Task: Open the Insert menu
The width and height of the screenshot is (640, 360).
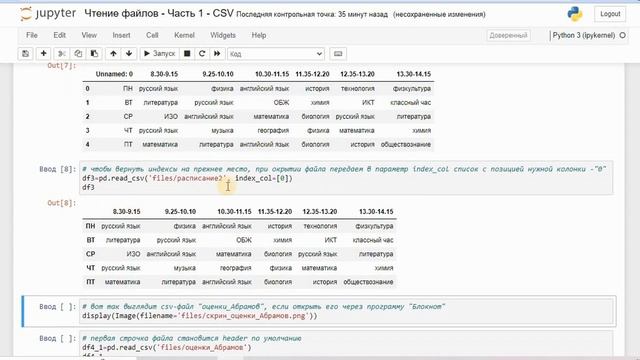Action: (x=121, y=36)
